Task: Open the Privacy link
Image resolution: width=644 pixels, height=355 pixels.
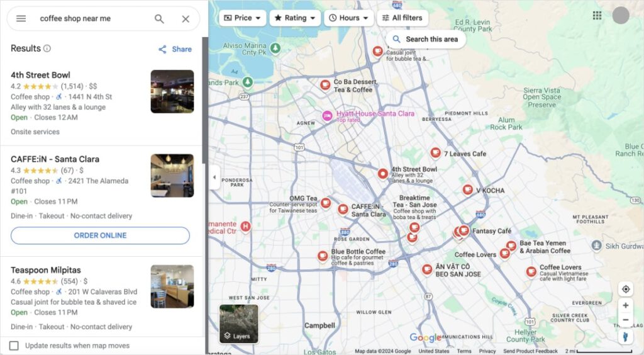Action: pos(487,351)
